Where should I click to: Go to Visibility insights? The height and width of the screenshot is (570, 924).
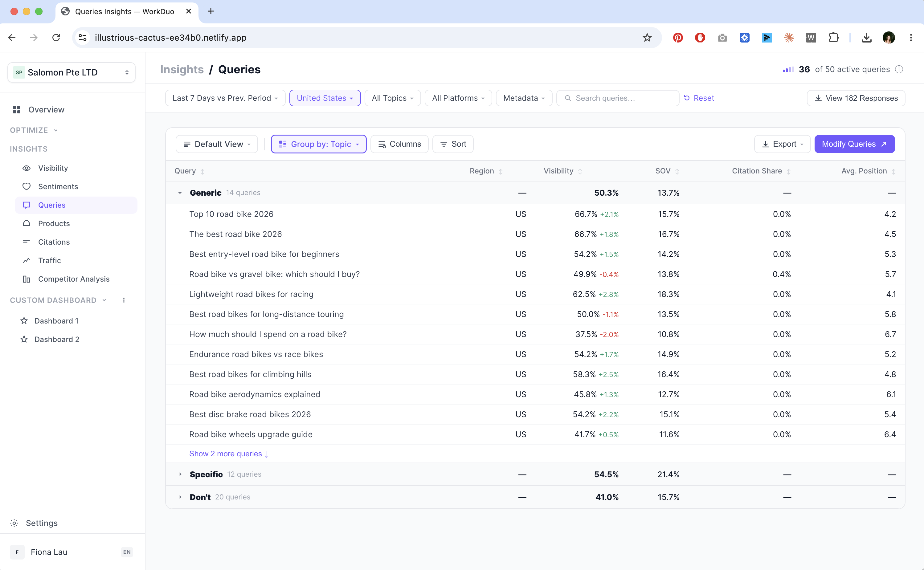coord(53,168)
